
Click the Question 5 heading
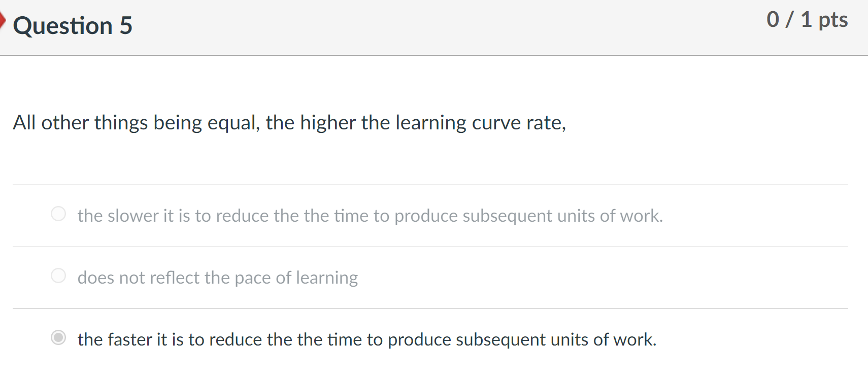tap(73, 25)
